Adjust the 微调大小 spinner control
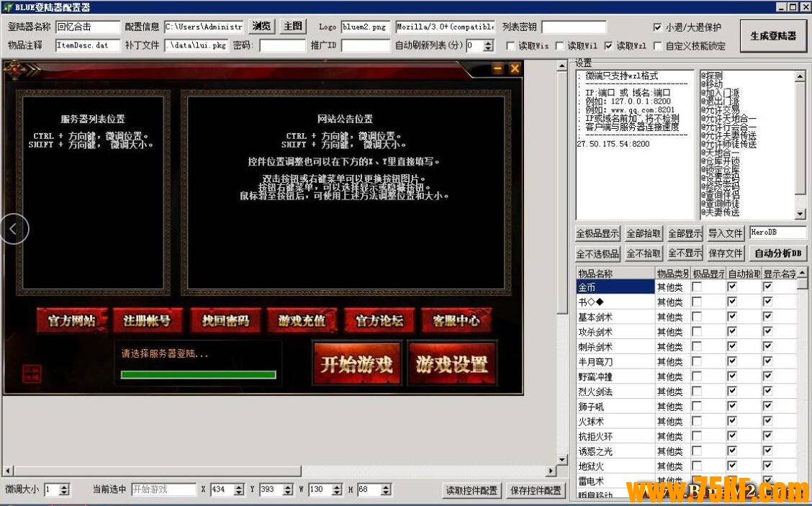 (64, 489)
